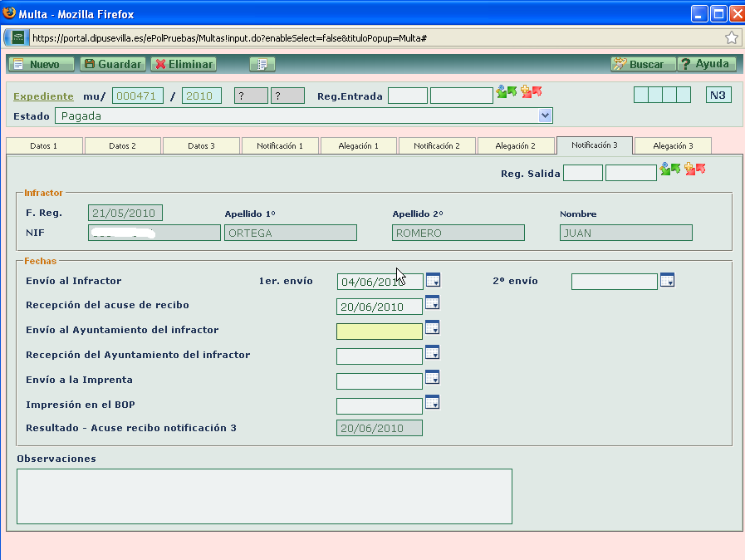The height and width of the screenshot is (560, 745).
Task: Click red arrow icon beside Reg.Entrada
Action: pyautogui.click(x=532, y=92)
